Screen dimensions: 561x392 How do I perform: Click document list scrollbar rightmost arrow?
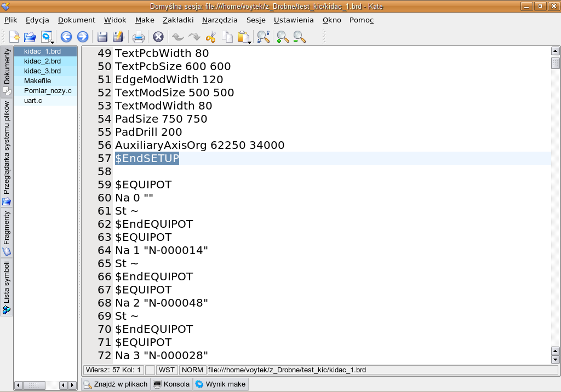[72, 385]
